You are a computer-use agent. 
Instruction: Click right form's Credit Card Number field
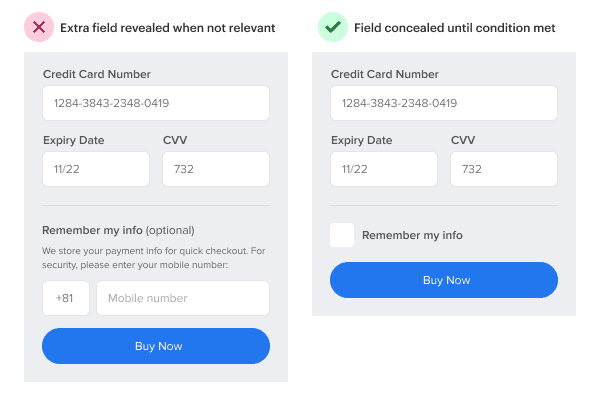pyautogui.click(x=443, y=103)
